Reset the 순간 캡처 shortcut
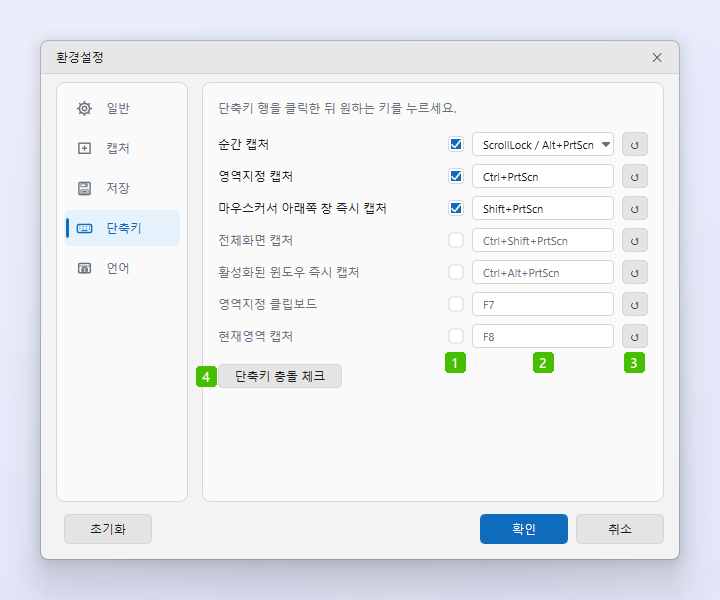 point(635,145)
